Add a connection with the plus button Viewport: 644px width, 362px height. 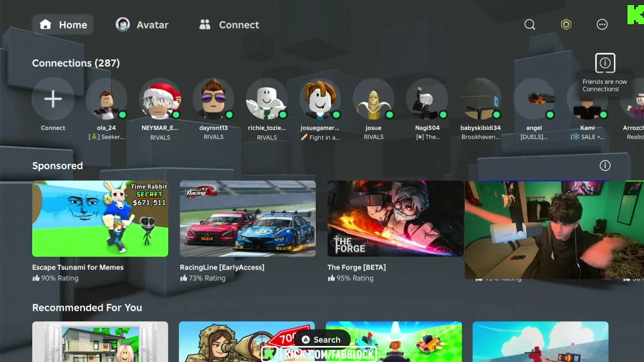pyautogui.click(x=53, y=99)
